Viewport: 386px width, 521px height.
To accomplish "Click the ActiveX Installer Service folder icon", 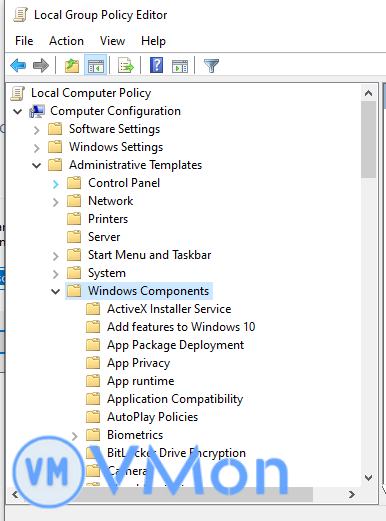I will pos(93,309).
